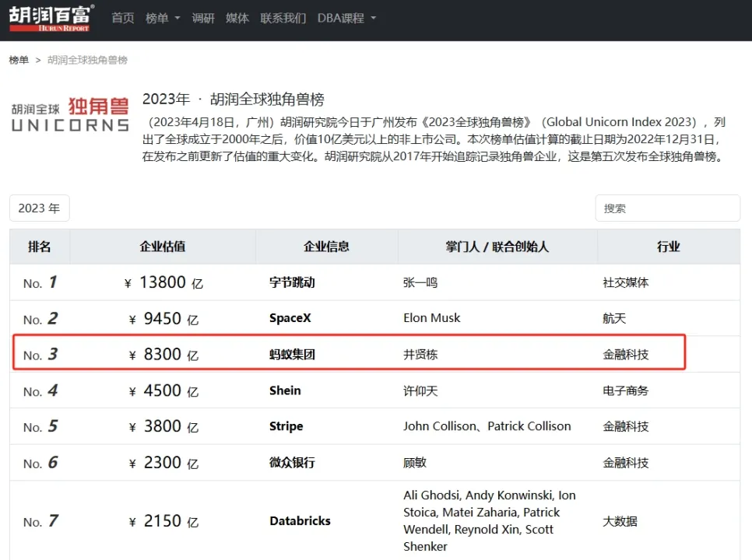Click the Shein company name
This screenshot has width=752, height=560.
coord(285,390)
